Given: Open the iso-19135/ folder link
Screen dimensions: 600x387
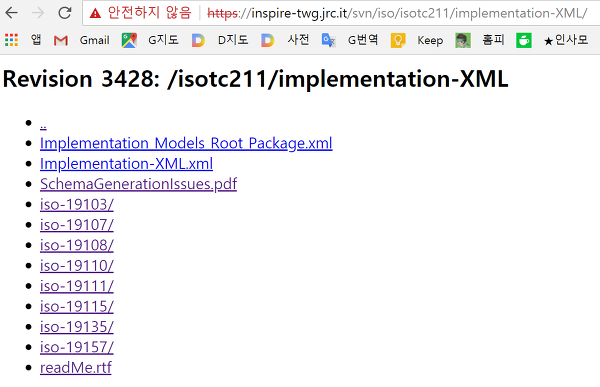Looking at the screenshot, I should pyautogui.click(x=77, y=327).
